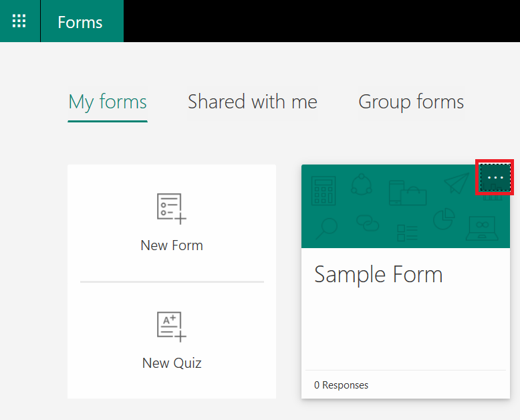Click the paper plane icon on the banner

457,183
